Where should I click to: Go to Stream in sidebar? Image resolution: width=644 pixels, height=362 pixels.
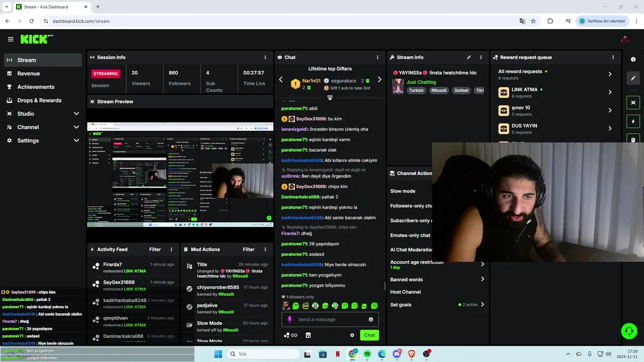click(43, 60)
